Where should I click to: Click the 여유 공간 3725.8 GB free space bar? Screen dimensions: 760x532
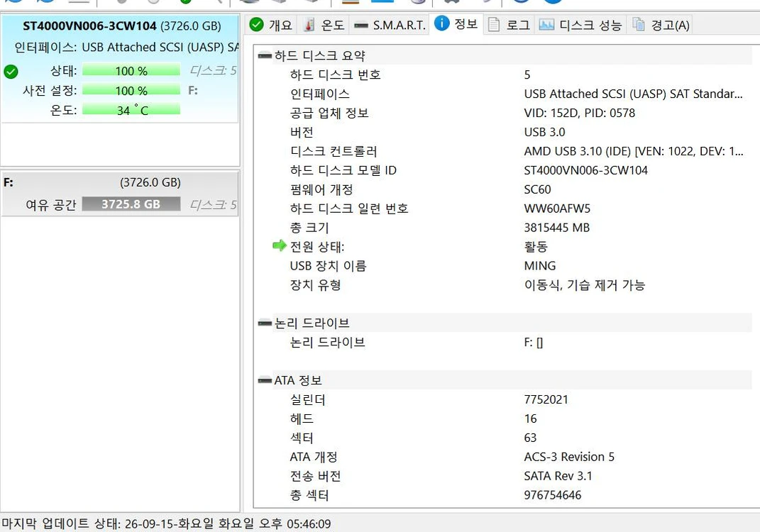[x=131, y=204]
